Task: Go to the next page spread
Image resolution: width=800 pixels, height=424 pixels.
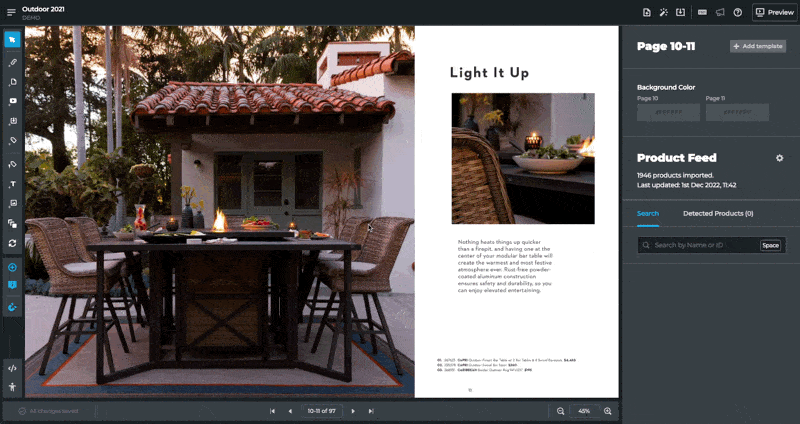Action: [x=353, y=411]
